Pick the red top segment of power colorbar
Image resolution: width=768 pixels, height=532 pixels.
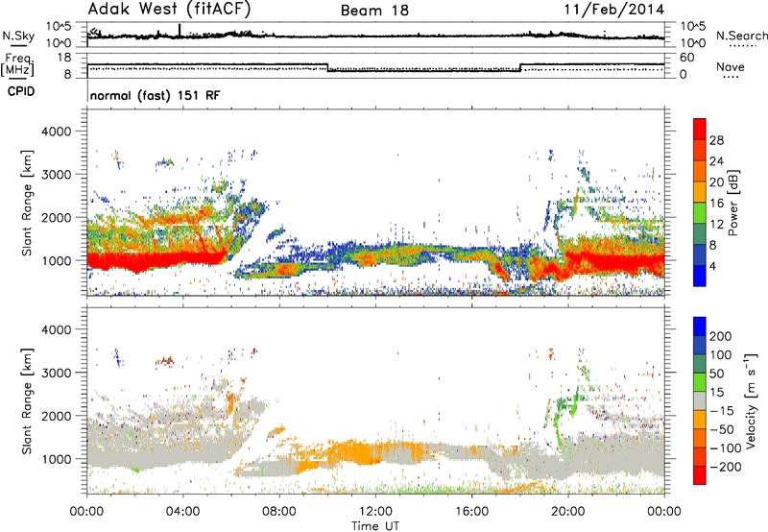tap(700, 130)
